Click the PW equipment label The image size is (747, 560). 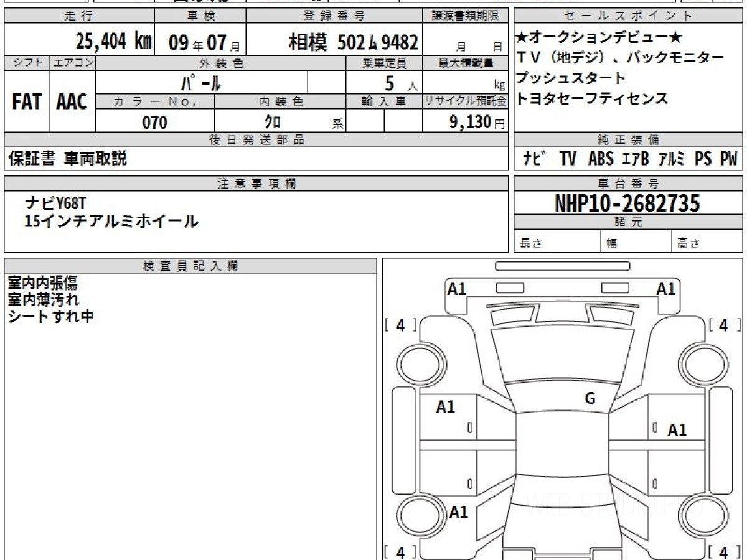[728, 159]
